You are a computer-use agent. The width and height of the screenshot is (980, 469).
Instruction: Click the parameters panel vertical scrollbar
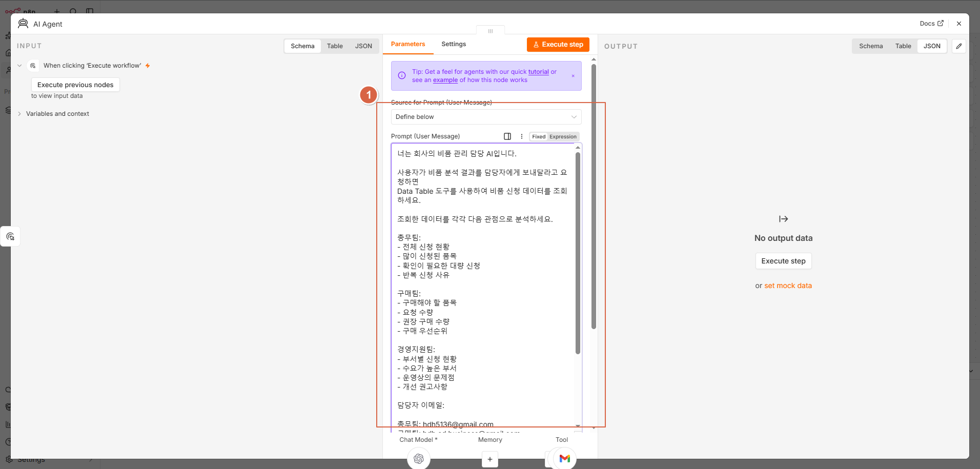(594, 196)
